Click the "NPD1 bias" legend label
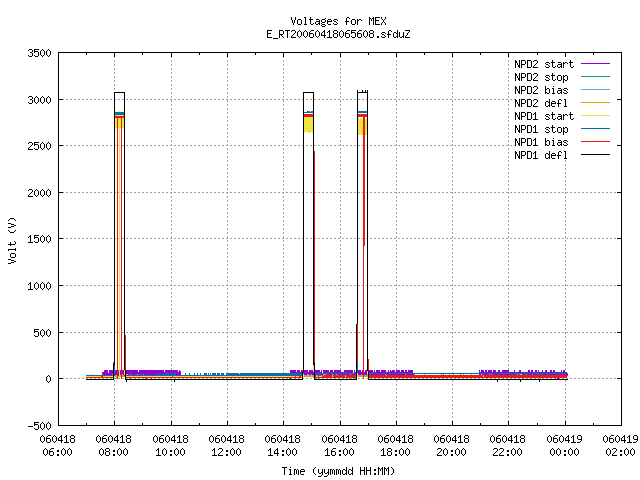Viewport: 640px width, 480px height. [x=541, y=142]
